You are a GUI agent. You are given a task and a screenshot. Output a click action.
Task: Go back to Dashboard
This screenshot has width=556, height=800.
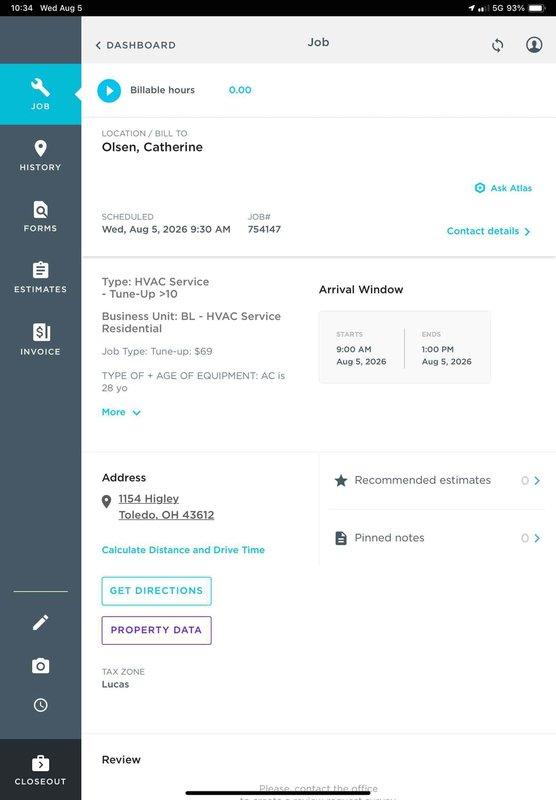coord(136,45)
